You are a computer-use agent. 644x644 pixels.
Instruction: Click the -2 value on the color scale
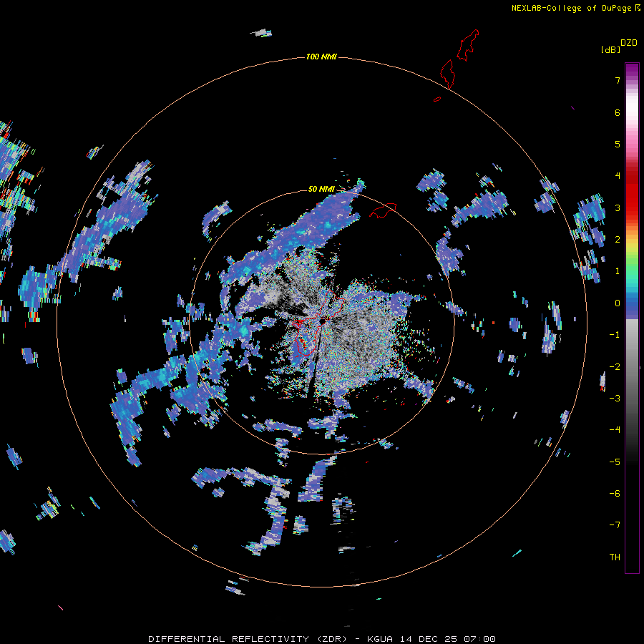pyautogui.click(x=615, y=367)
